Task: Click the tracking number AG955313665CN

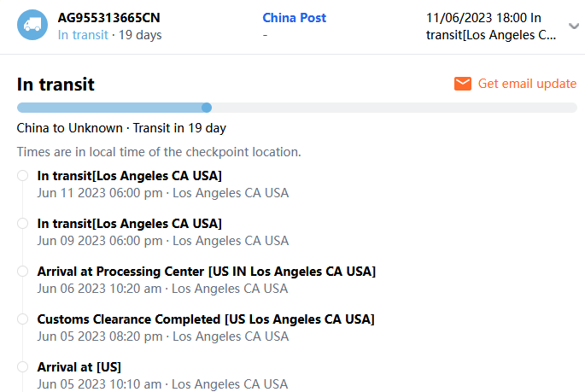Action: pos(108,18)
